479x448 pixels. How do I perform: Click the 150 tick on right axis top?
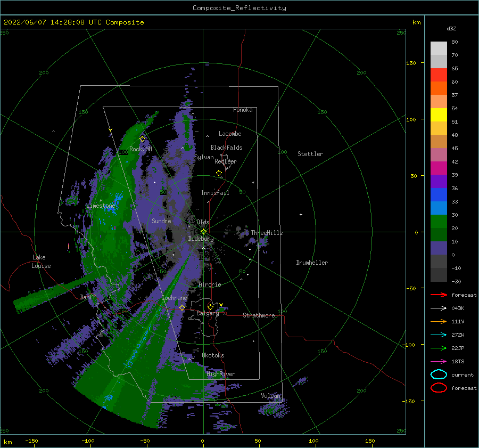[411, 63]
